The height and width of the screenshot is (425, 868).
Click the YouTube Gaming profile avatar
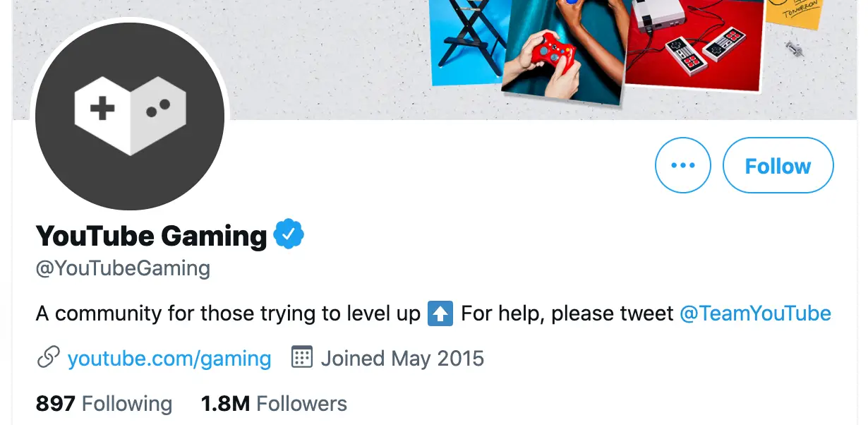click(130, 116)
